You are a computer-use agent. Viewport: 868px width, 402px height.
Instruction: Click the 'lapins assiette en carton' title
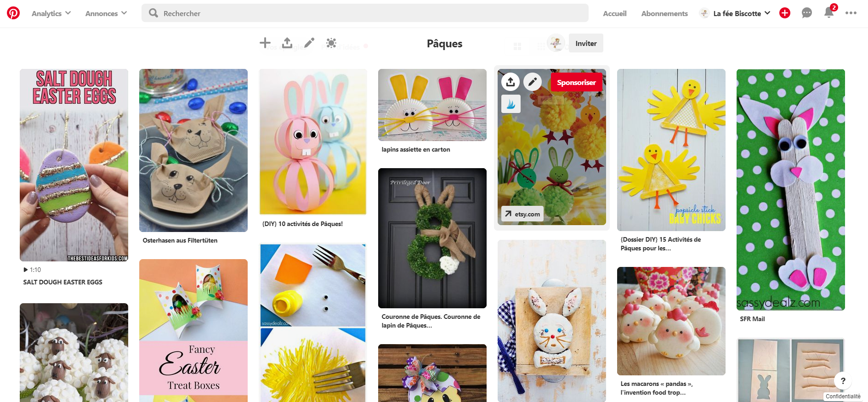pos(416,149)
